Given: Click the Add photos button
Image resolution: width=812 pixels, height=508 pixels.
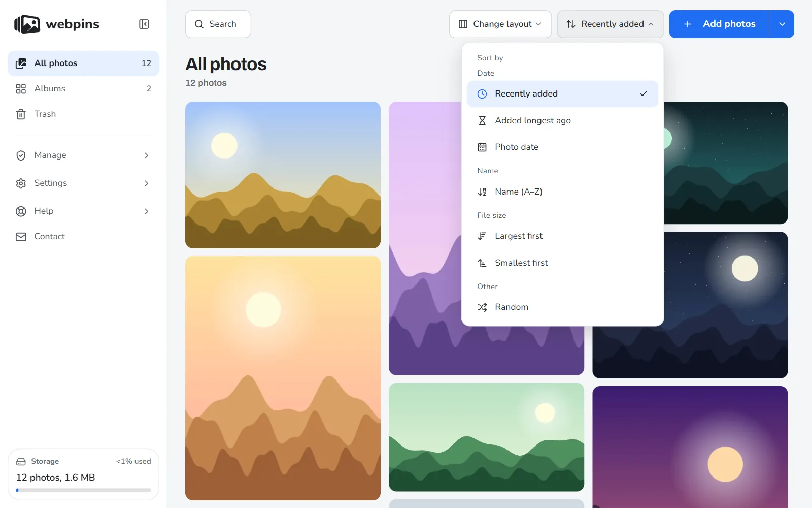Looking at the screenshot, I should tap(719, 24).
